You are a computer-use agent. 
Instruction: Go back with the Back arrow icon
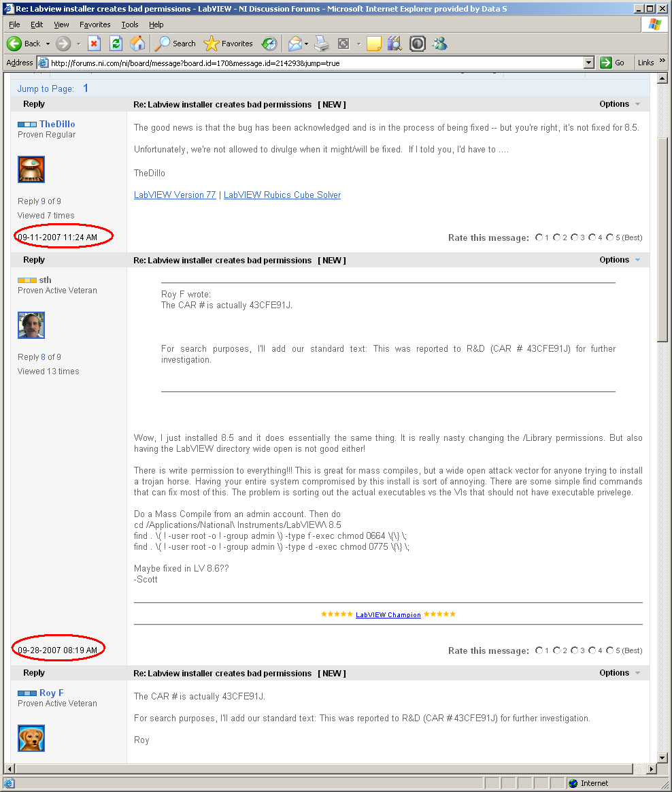pos(14,44)
